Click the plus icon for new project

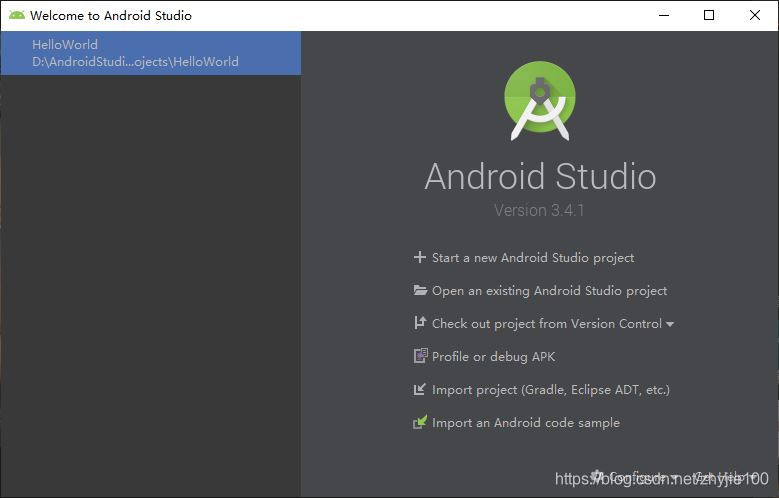pyautogui.click(x=420, y=257)
